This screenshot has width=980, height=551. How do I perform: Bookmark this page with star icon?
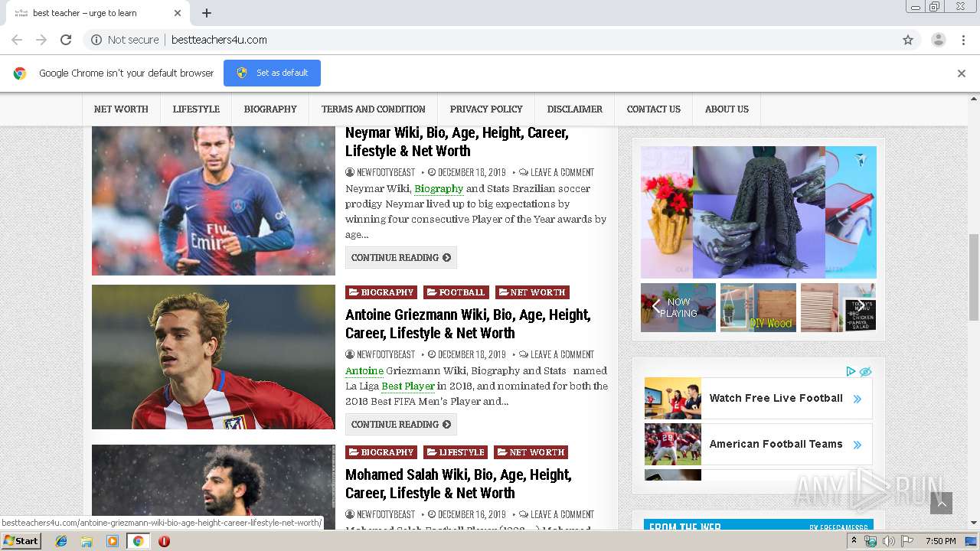pyautogui.click(x=908, y=40)
